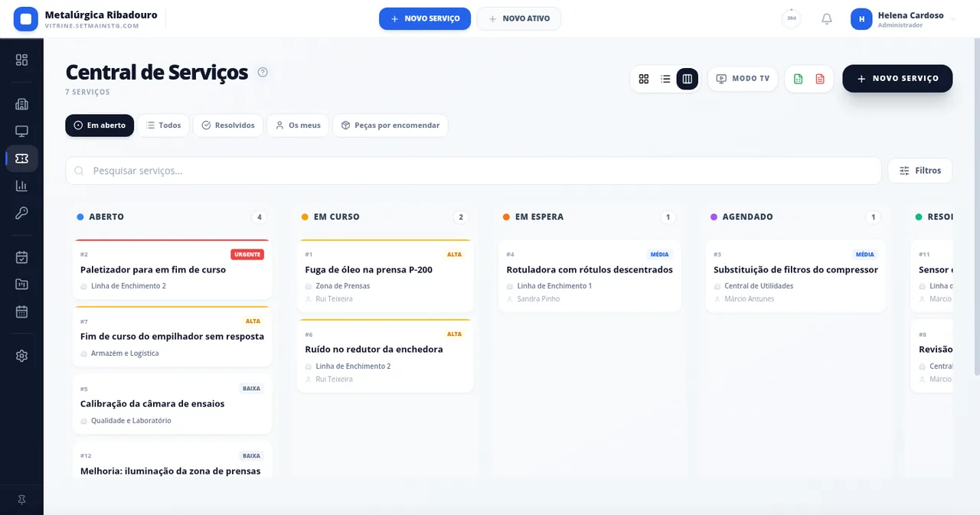The image size is (980, 515).
Task: Click Em Curso column count badge 2
Action: 461,217
